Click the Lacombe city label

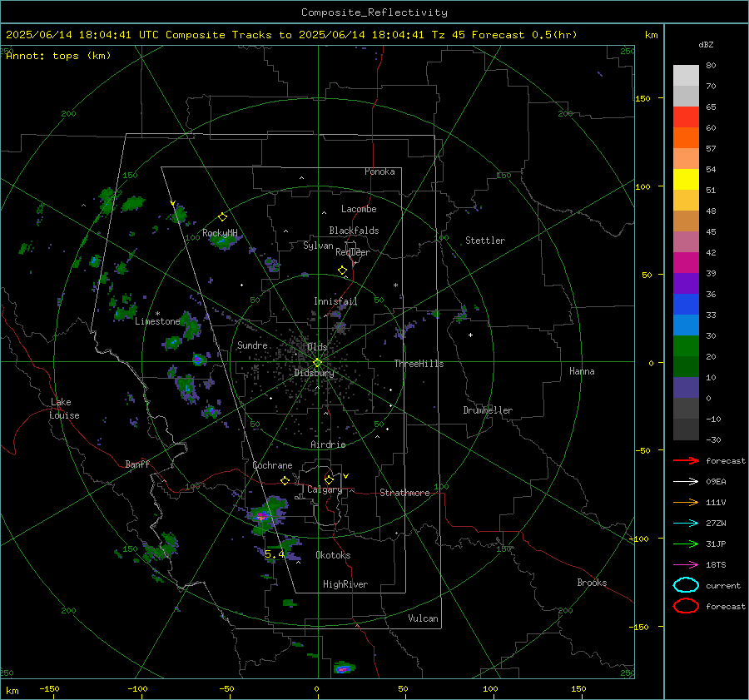[x=359, y=209]
